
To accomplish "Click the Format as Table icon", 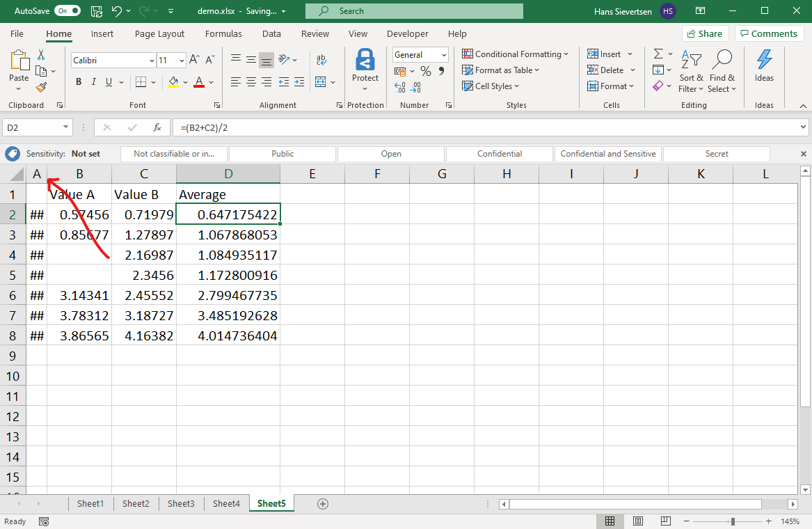I will pyautogui.click(x=468, y=70).
